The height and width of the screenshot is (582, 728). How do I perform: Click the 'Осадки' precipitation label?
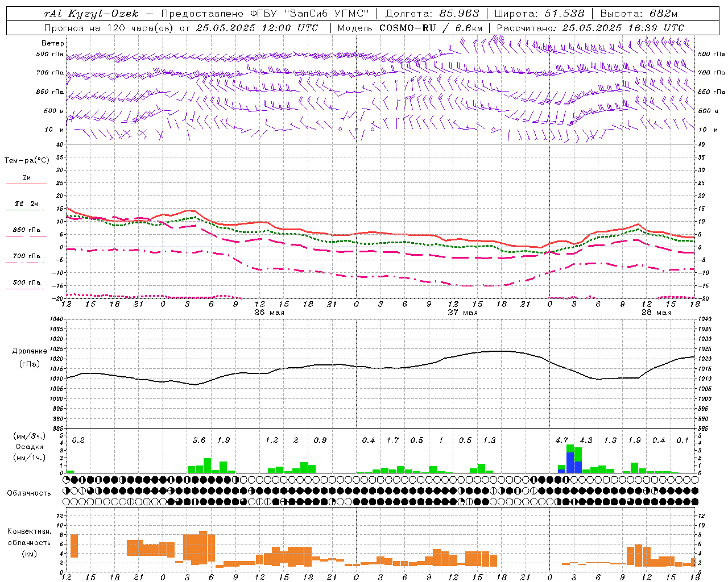click(29, 447)
